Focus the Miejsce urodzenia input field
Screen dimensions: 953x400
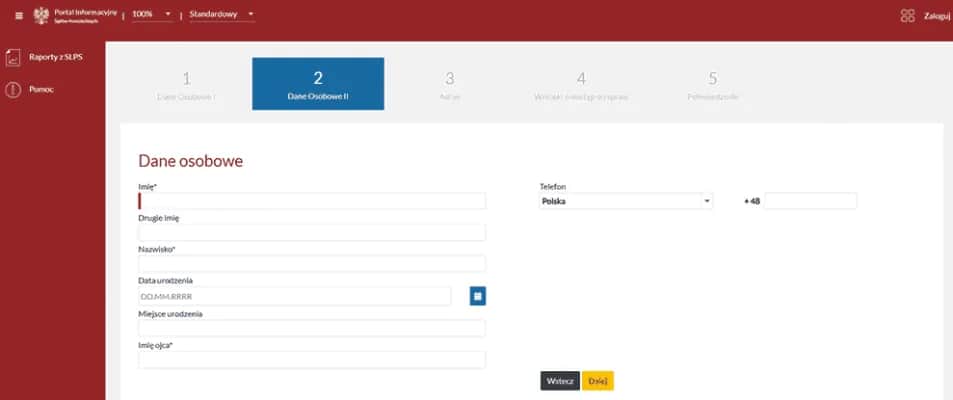pyautogui.click(x=312, y=328)
